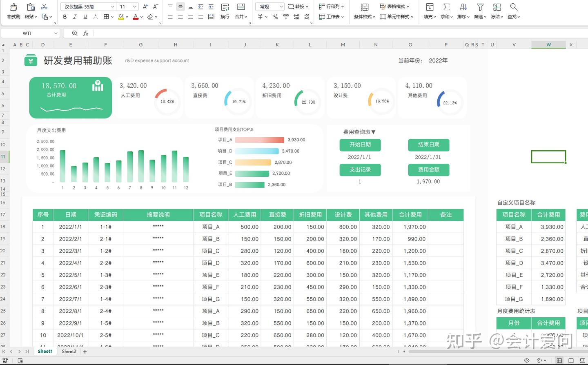588x365 pixels.
Task: Toggle Underline formatting
Action: click(x=85, y=17)
